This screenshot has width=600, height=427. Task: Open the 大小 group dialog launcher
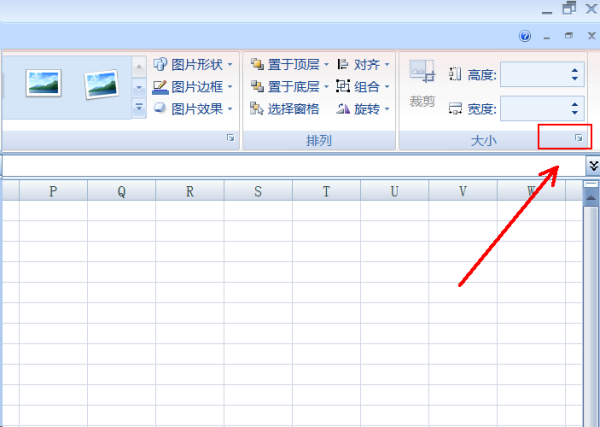[x=579, y=138]
